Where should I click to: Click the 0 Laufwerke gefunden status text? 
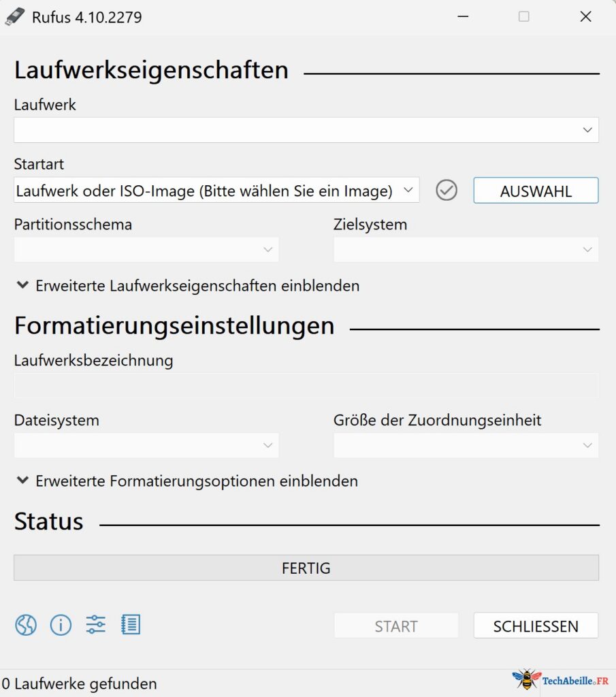[78, 683]
